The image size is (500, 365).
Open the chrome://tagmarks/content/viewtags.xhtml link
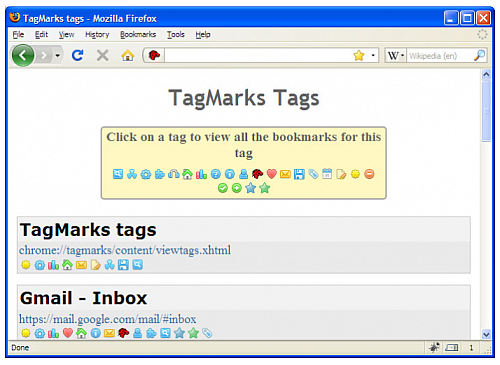click(x=125, y=250)
